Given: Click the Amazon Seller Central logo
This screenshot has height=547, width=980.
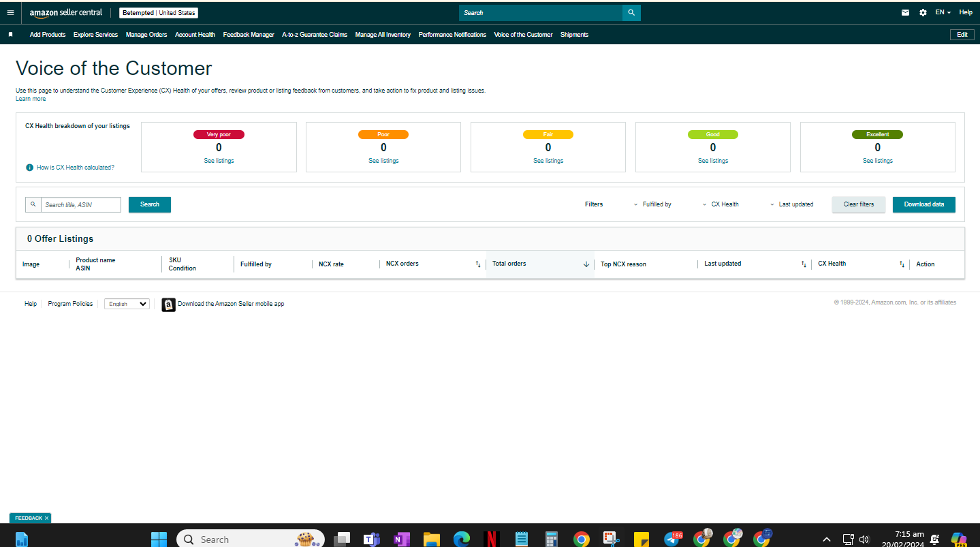Looking at the screenshot, I should pos(66,13).
